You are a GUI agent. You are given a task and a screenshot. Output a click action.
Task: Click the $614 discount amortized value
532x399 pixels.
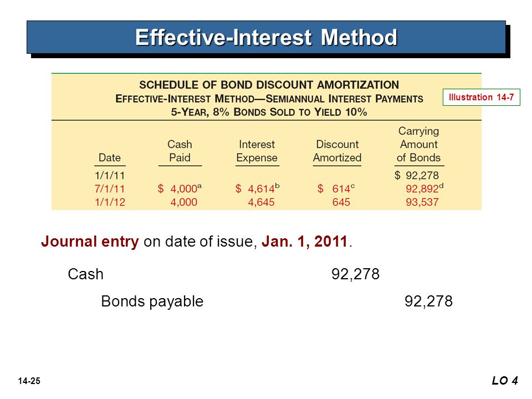(336, 188)
